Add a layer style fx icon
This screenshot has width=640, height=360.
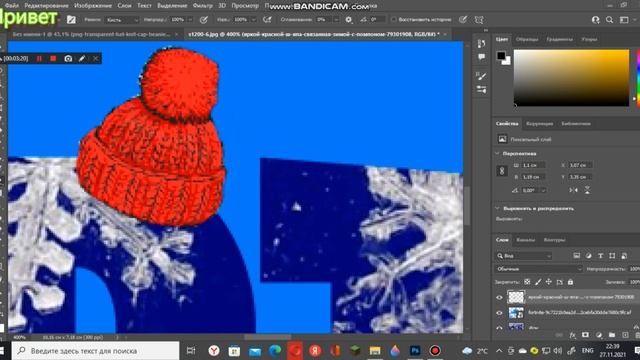[572, 335]
